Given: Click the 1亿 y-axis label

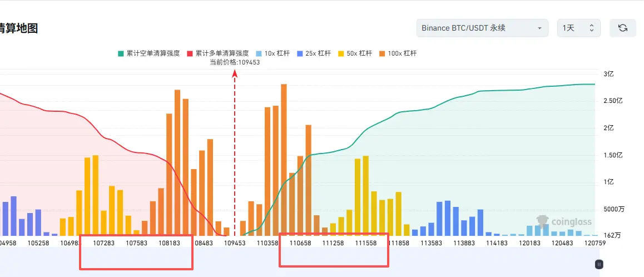Looking at the screenshot, I should (x=608, y=182).
